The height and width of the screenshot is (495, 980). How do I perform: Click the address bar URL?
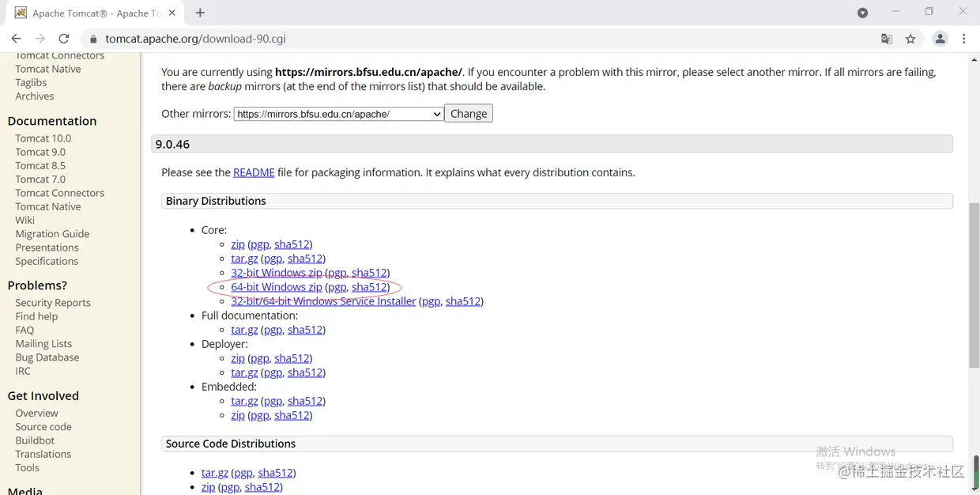click(195, 39)
